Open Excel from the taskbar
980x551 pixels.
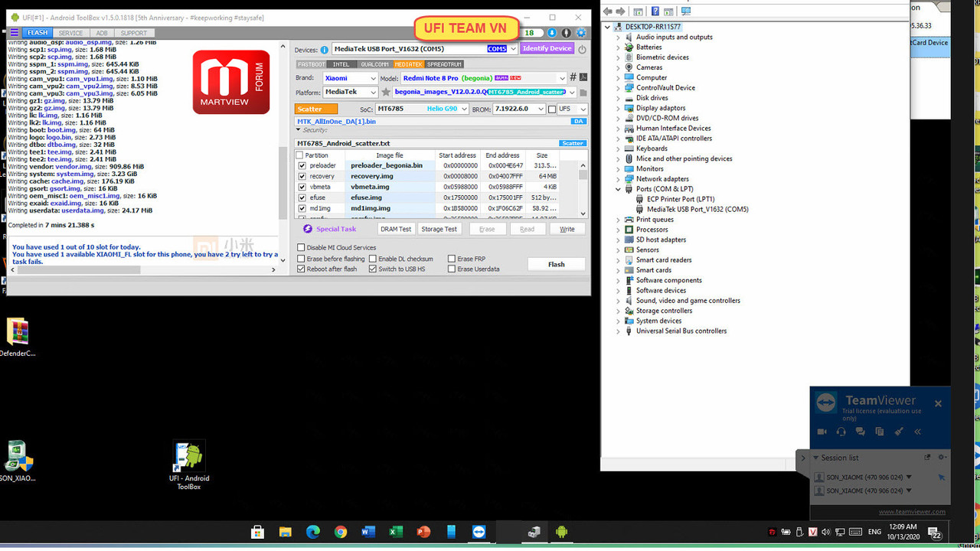click(396, 532)
